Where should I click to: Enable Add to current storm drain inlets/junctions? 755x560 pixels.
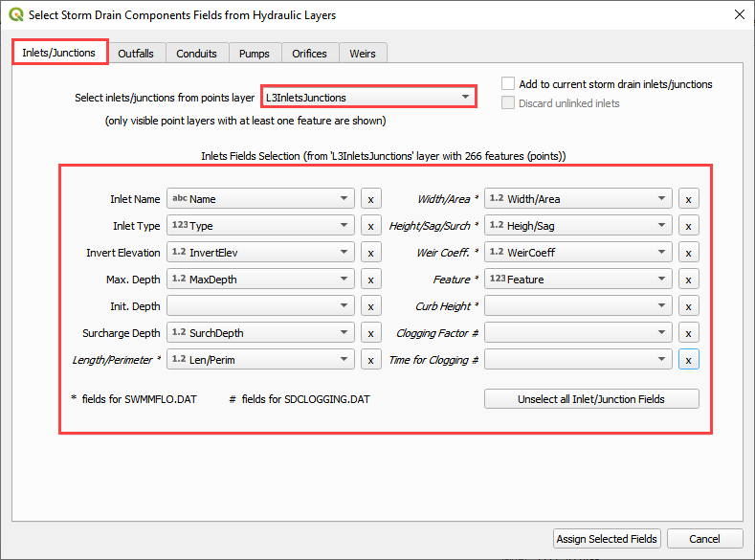[509, 84]
